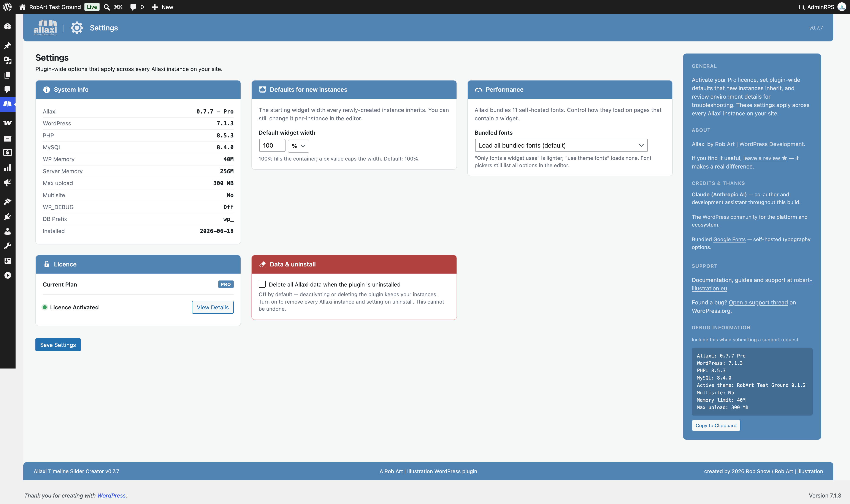850x504 pixels.
Task: Open the bar chart analytics sidebar icon
Action: 8,168
